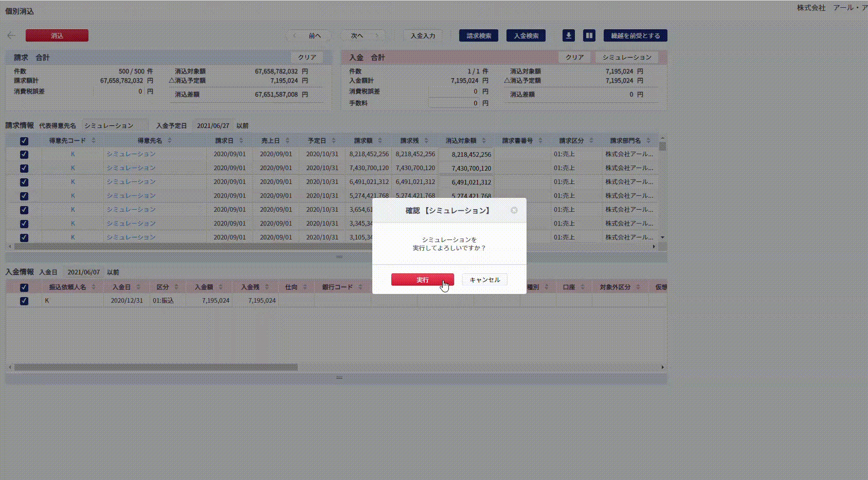Click the red 消込 button
This screenshot has height=480, width=868.
[x=57, y=35]
